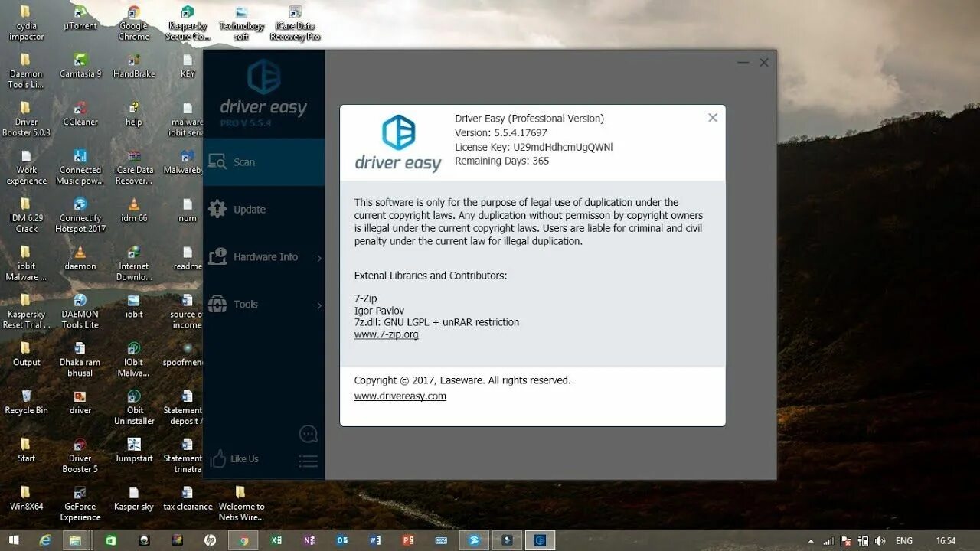Click the ENG language indicator

(x=904, y=540)
